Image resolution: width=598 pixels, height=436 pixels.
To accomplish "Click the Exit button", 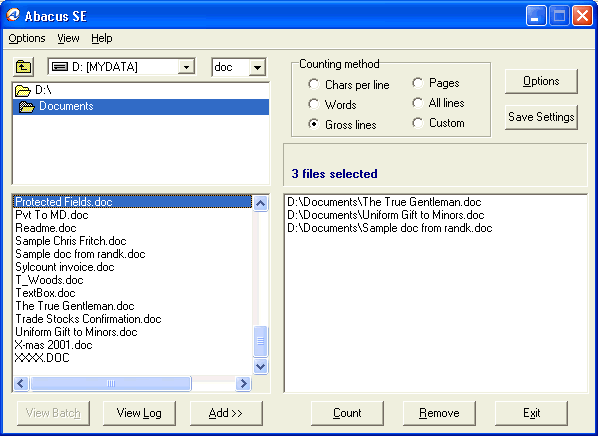I will [531, 413].
